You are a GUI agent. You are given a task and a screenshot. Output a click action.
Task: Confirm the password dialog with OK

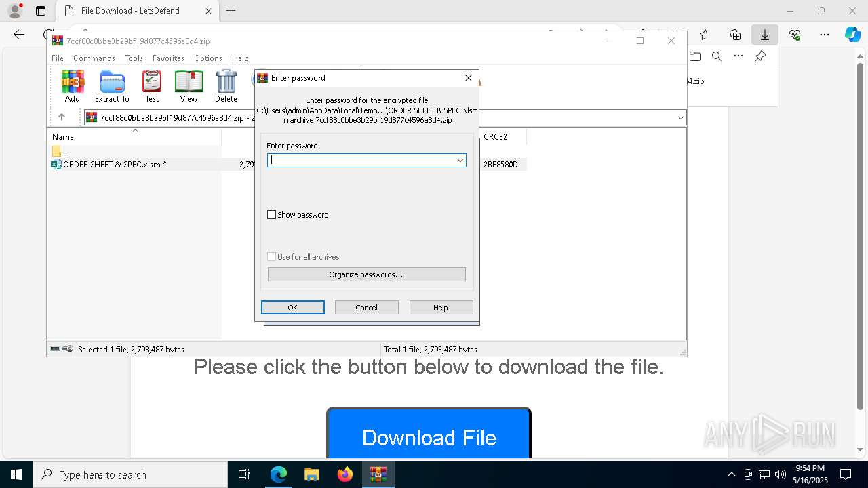point(292,308)
